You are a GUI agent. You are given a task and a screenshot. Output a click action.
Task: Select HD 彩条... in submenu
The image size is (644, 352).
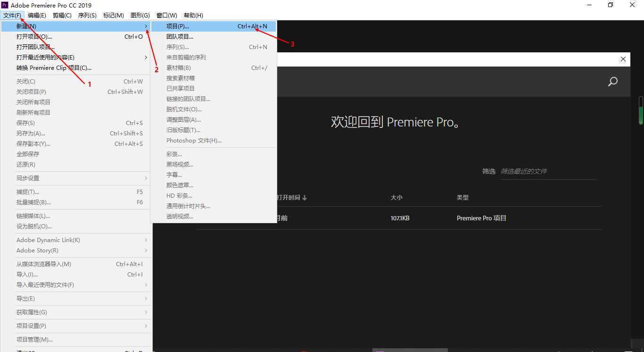click(x=214, y=195)
